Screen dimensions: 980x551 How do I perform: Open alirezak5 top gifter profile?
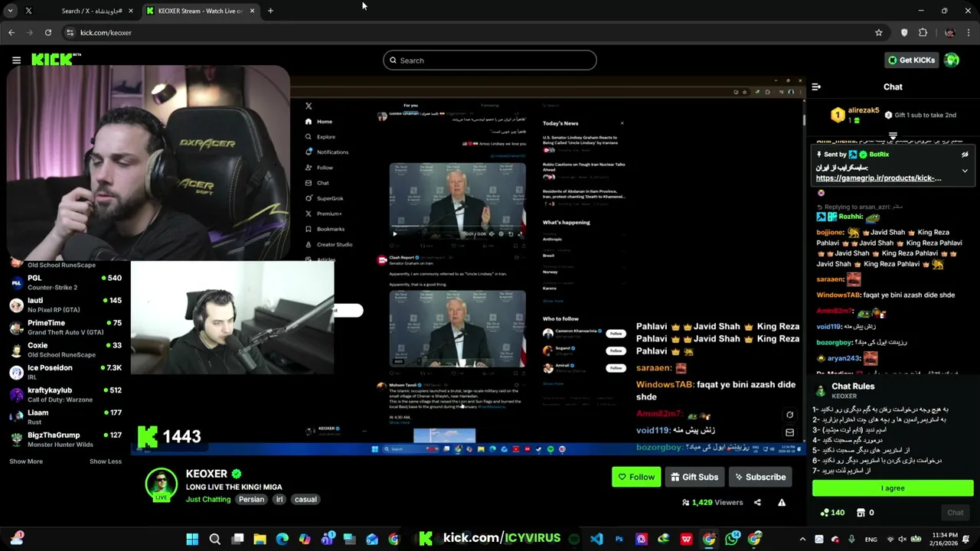(x=856, y=115)
